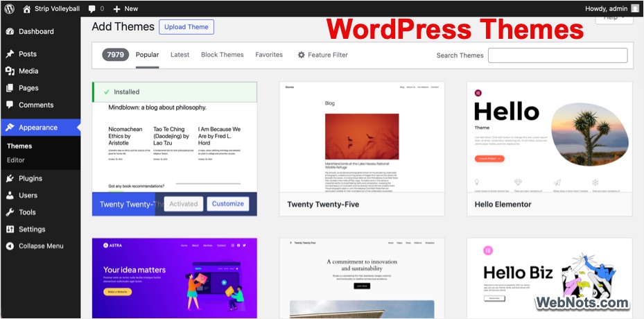Viewport: 644px width, 319px height.
Task: Click the Customize button on Twenty Twenty-Three
Action: pos(228,204)
